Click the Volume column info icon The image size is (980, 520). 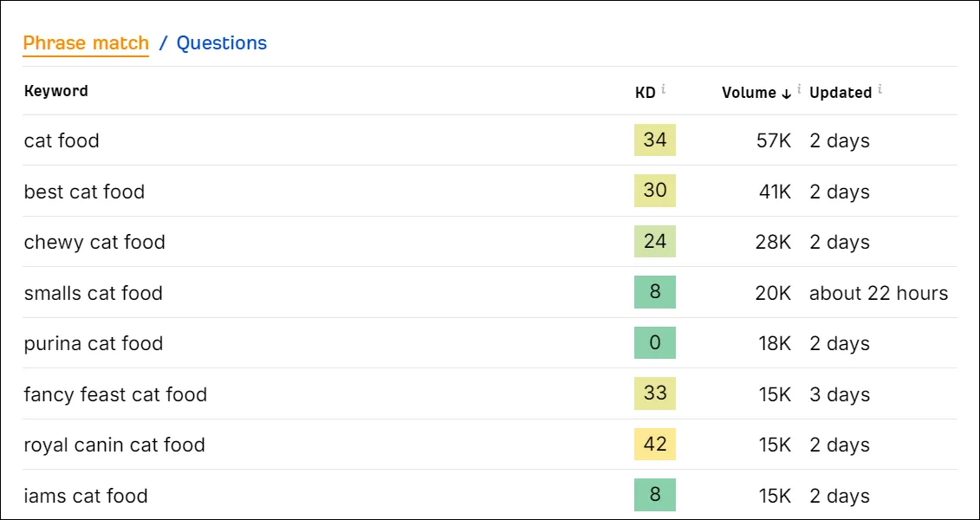(799, 89)
